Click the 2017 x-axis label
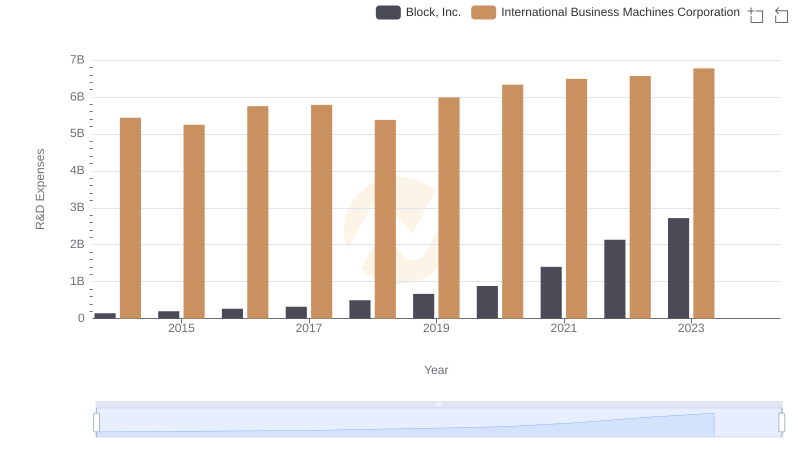The image size is (800, 461). (x=309, y=328)
